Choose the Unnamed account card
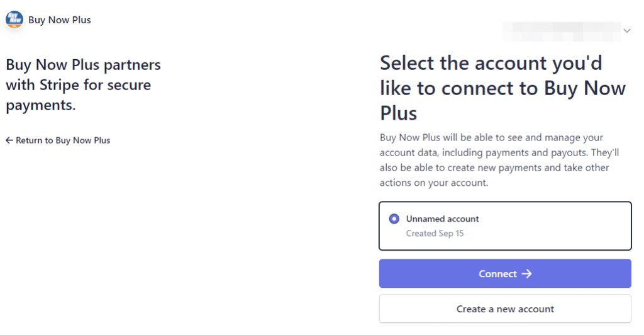 click(x=505, y=225)
